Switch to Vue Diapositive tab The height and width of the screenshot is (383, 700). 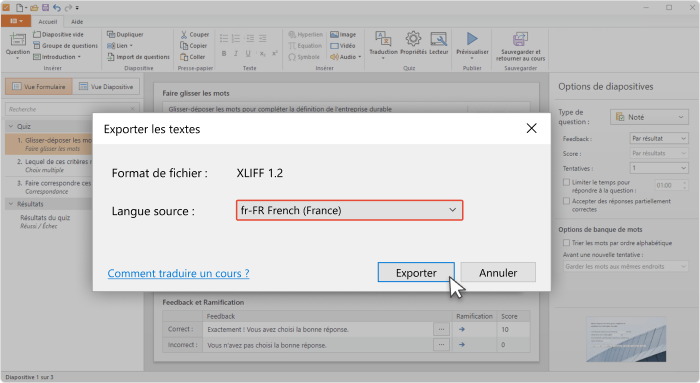pos(106,87)
